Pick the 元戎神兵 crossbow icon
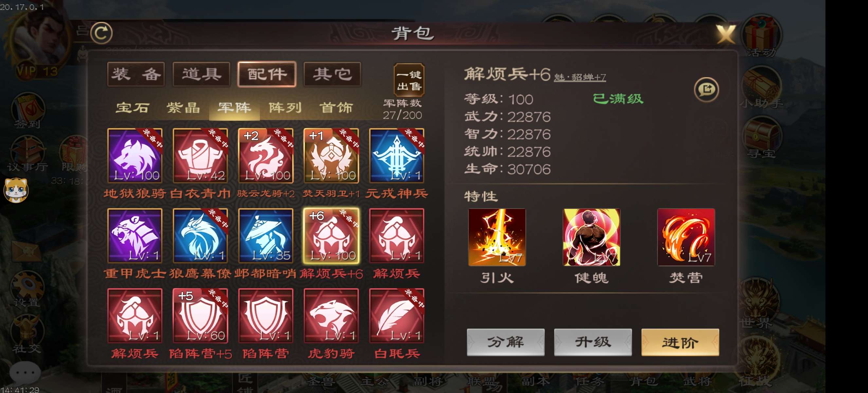868x393 pixels. [x=397, y=156]
